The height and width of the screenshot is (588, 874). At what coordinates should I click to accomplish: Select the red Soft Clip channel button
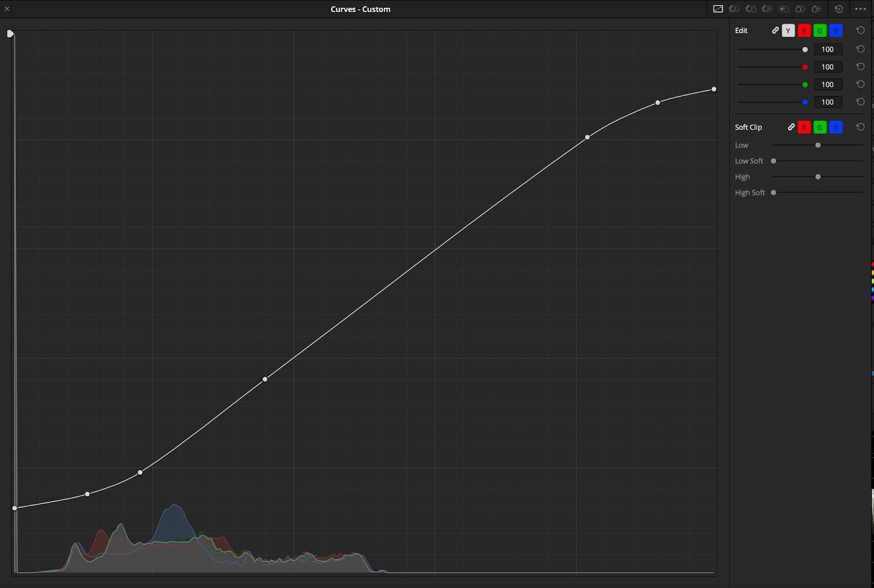(804, 127)
